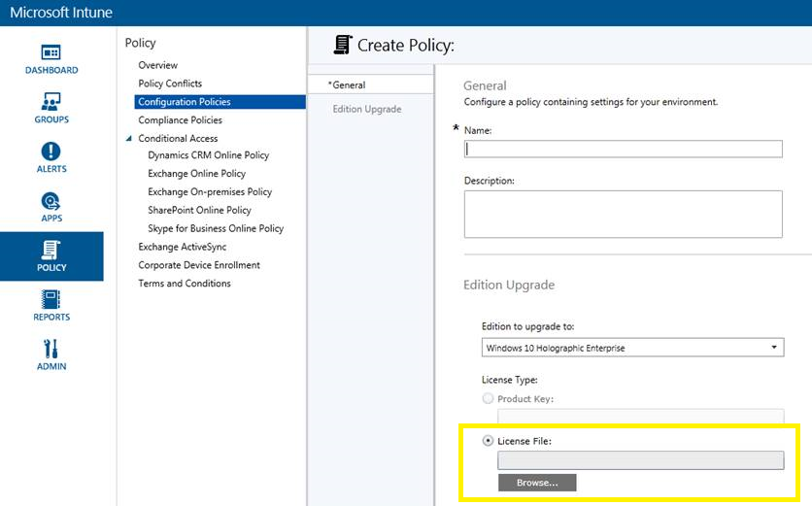
Task: Open the Edition to upgrade to dropdown
Action: pos(632,348)
